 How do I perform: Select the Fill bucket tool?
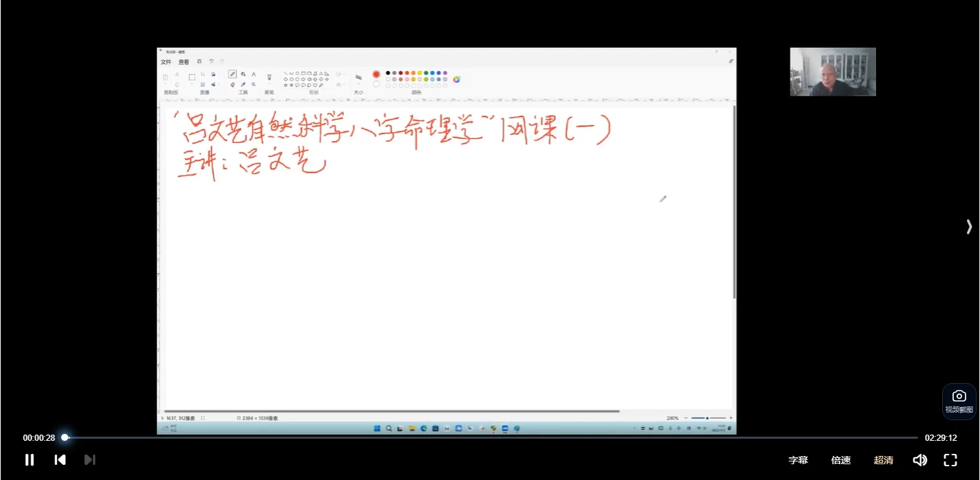tap(243, 74)
